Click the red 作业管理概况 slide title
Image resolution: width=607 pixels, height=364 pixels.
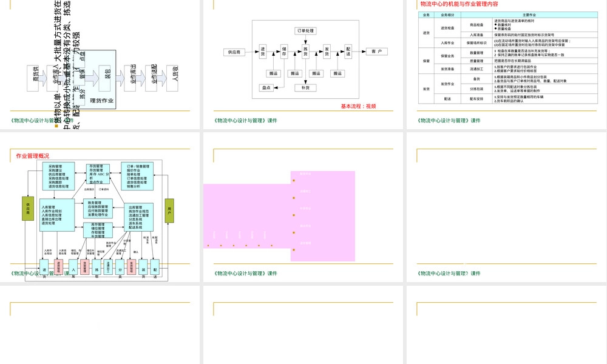click(33, 156)
